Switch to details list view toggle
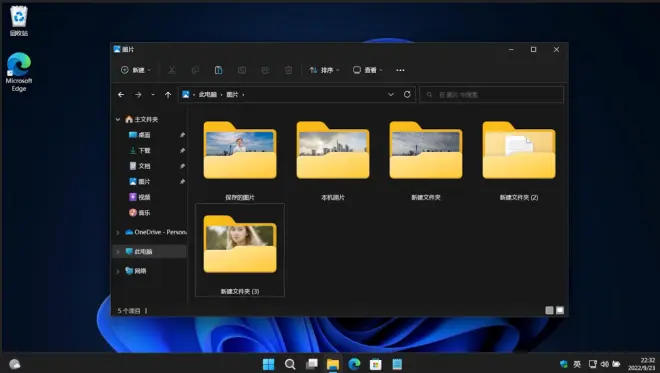The image size is (660, 373). click(549, 310)
